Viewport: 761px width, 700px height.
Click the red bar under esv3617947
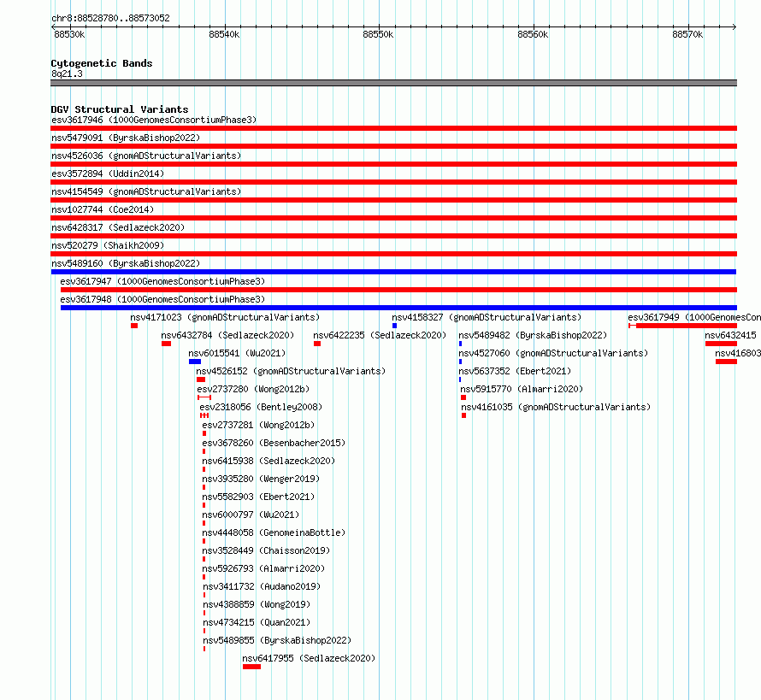(x=398, y=290)
